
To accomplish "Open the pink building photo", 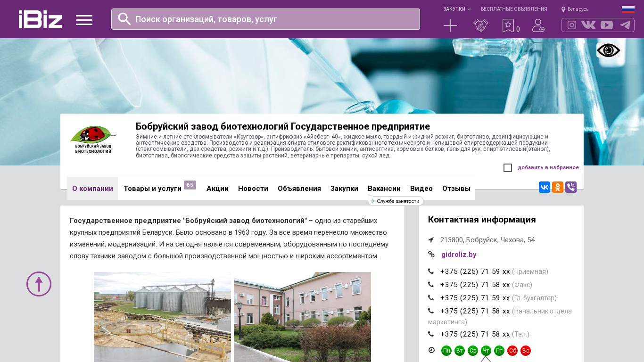I will (x=302, y=317).
